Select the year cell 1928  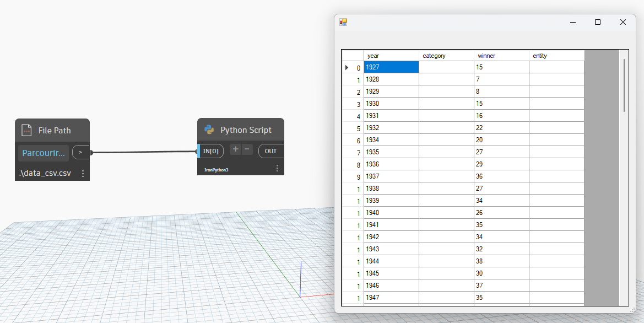391,79
